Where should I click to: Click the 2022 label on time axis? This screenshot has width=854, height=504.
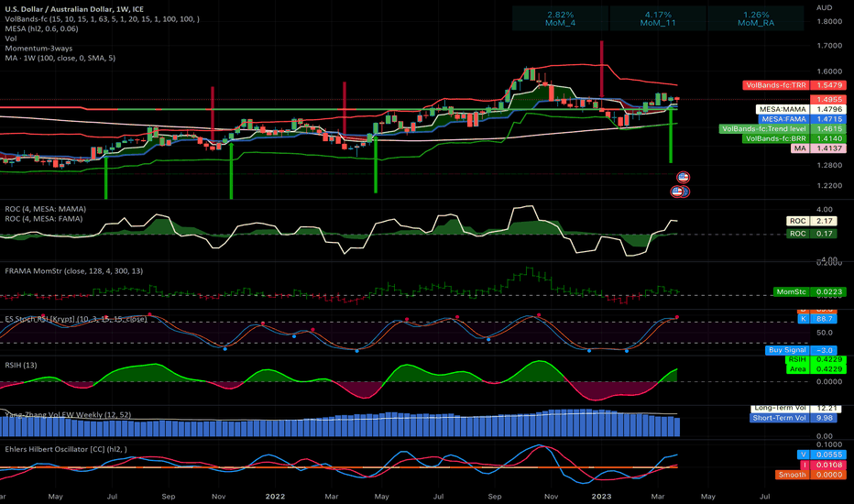coord(275,497)
